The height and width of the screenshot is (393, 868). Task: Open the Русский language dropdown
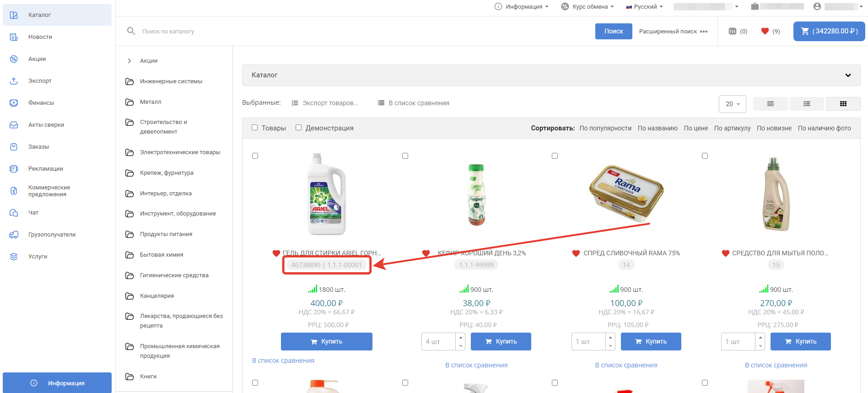(645, 6)
